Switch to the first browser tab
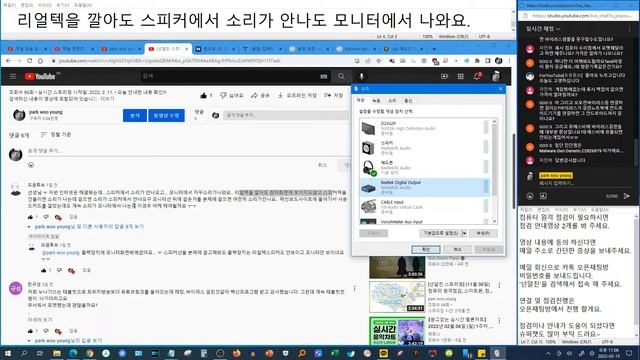640x360 pixels. click(27, 49)
